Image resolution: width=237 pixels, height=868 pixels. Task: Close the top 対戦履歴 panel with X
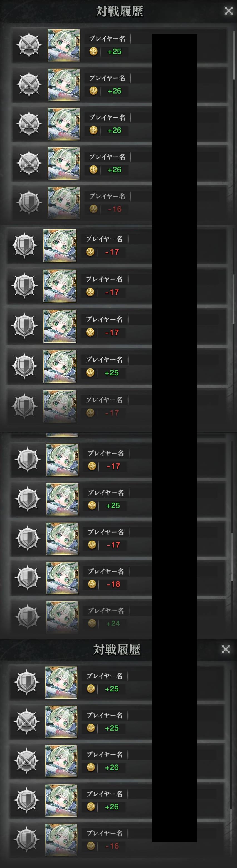click(229, 11)
